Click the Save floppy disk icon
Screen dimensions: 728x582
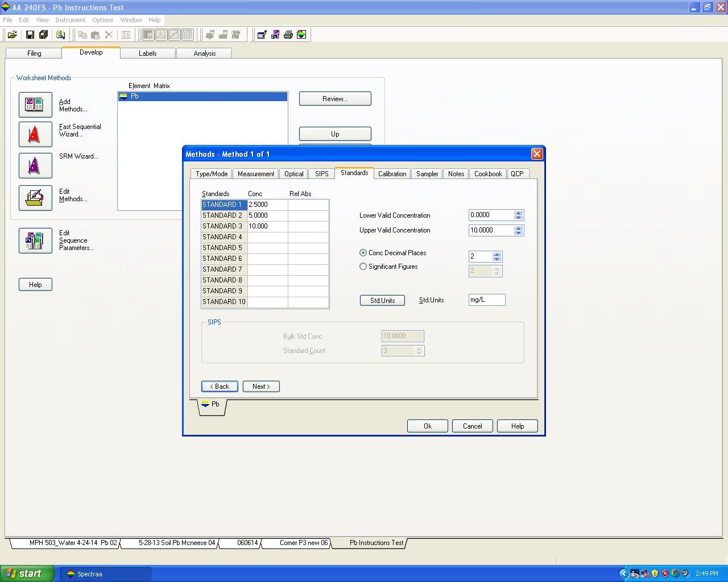(30, 35)
